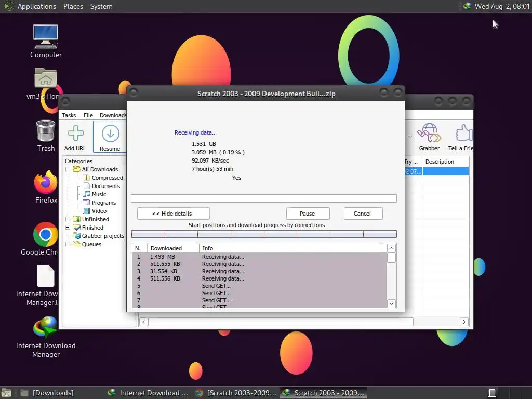The width and height of the screenshot is (532, 399).
Task: Click the main window horizontal scrollbar
Action: click(x=281, y=322)
